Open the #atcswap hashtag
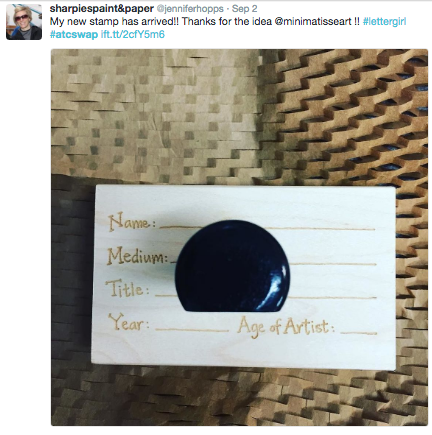This screenshot has width=432, height=435. (74, 34)
